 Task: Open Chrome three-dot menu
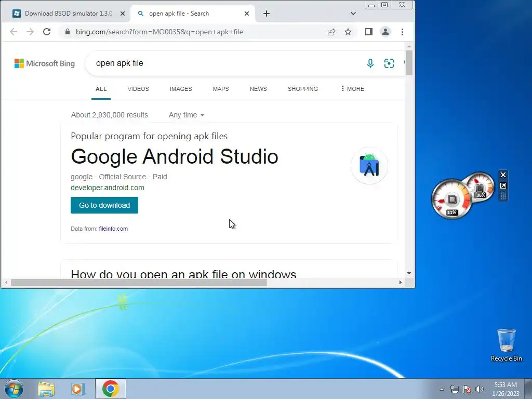[x=403, y=32]
